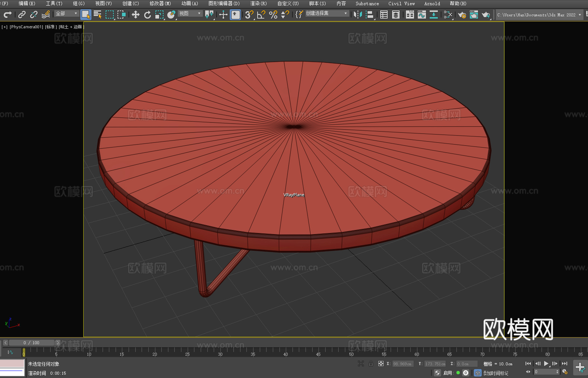Step to the next frame button
The width and height of the screenshot is (588, 378).
pos(555,364)
